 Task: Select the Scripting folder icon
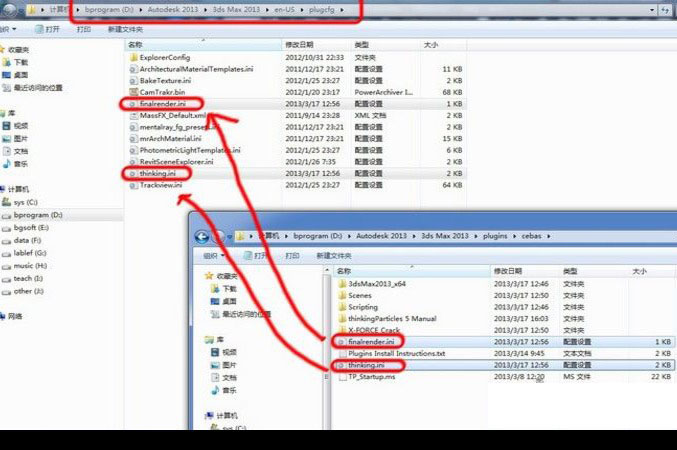point(342,307)
